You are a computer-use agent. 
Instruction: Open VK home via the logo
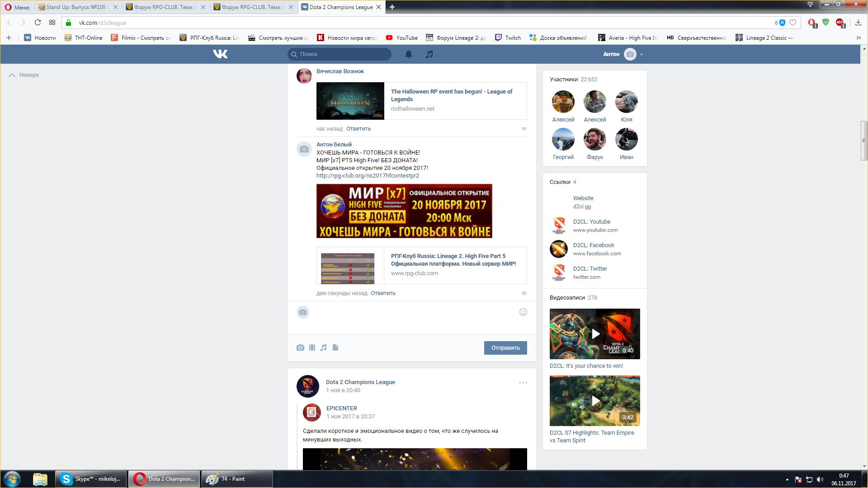(x=220, y=54)
